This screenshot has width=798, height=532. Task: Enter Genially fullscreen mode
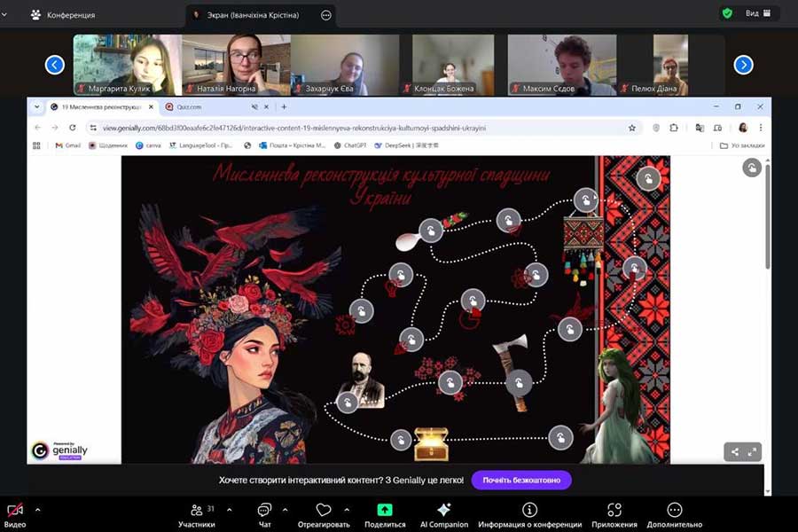752,451
